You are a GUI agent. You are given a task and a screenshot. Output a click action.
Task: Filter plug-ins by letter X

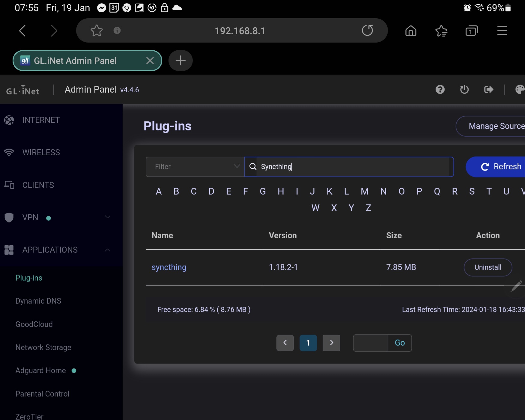pos(334,208)
